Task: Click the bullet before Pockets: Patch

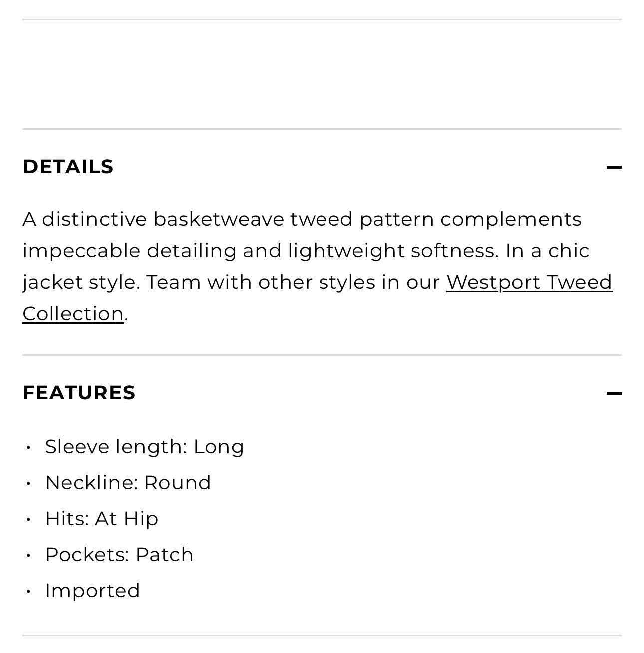Action: coord(28,555)
